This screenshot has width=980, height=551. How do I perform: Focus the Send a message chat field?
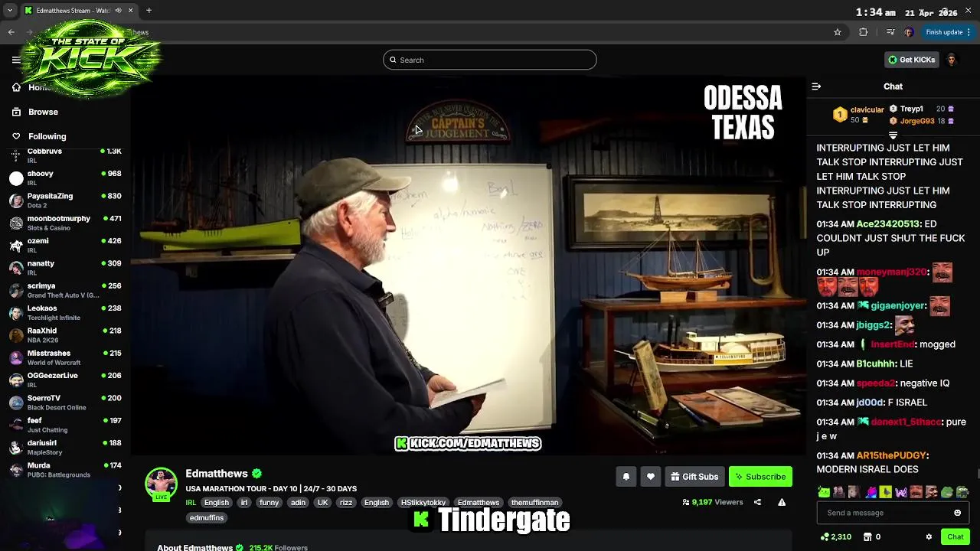[x=892, y=513]
